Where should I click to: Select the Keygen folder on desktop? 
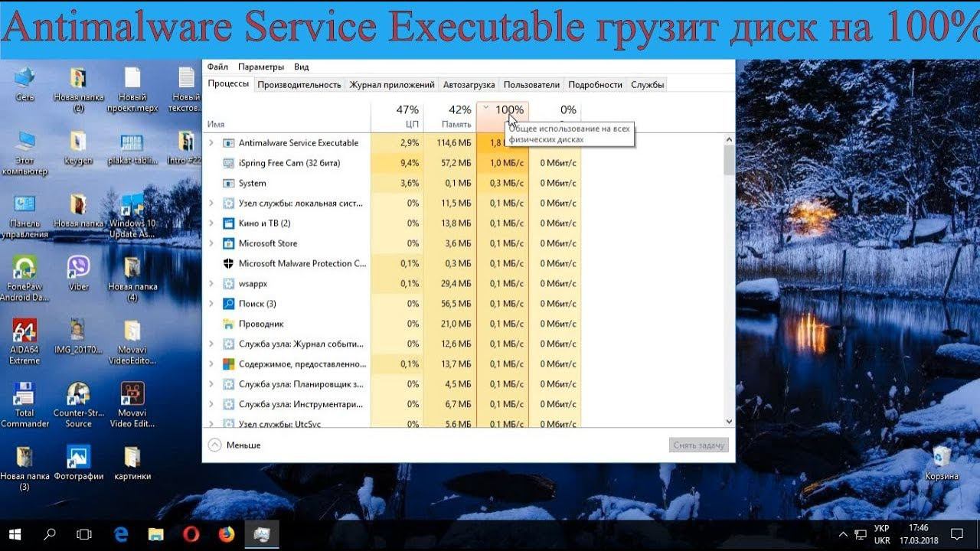pos(78,147)
